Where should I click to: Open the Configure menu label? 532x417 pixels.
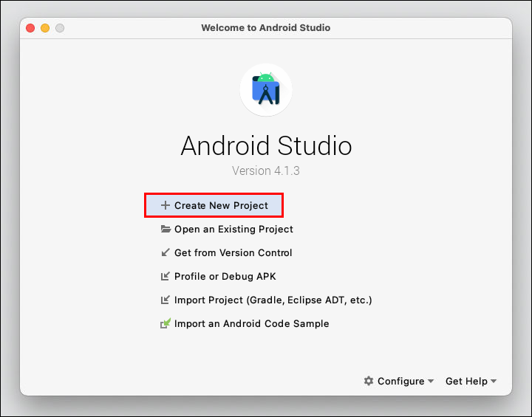400,381
